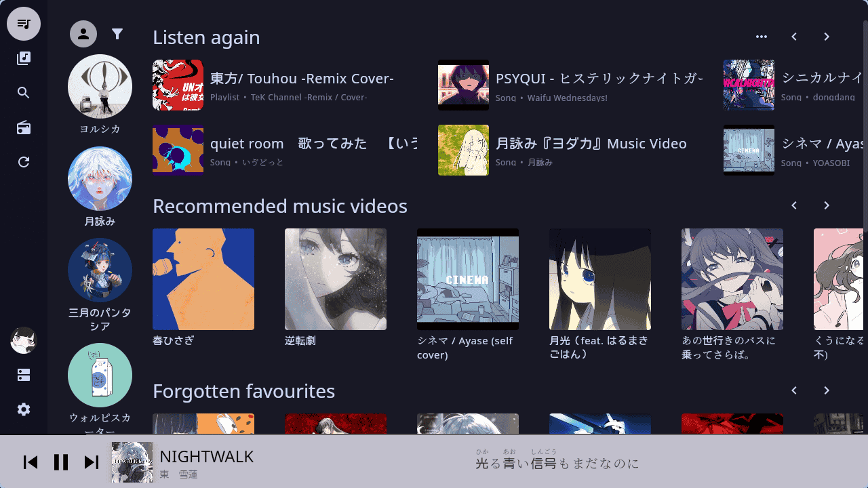Screen dimensions: 868x488
Task: Open the search icon in the sidebar
Action: click(24, 93)
